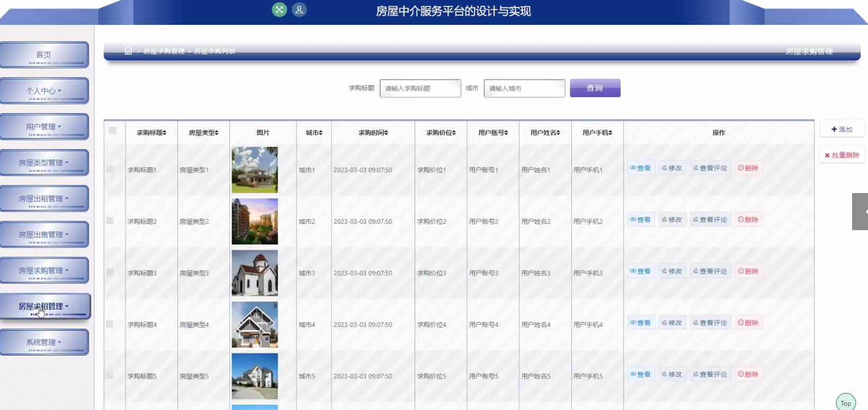Open 查看评论 for row 求购标题5
Screen dimensions: 868x410
(x=711, y=374)
